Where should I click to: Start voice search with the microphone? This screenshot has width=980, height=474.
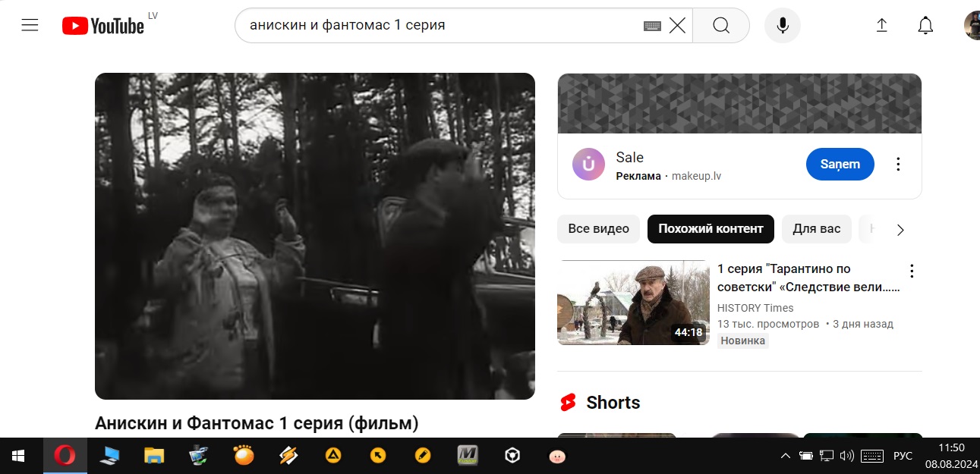point(783,26)
